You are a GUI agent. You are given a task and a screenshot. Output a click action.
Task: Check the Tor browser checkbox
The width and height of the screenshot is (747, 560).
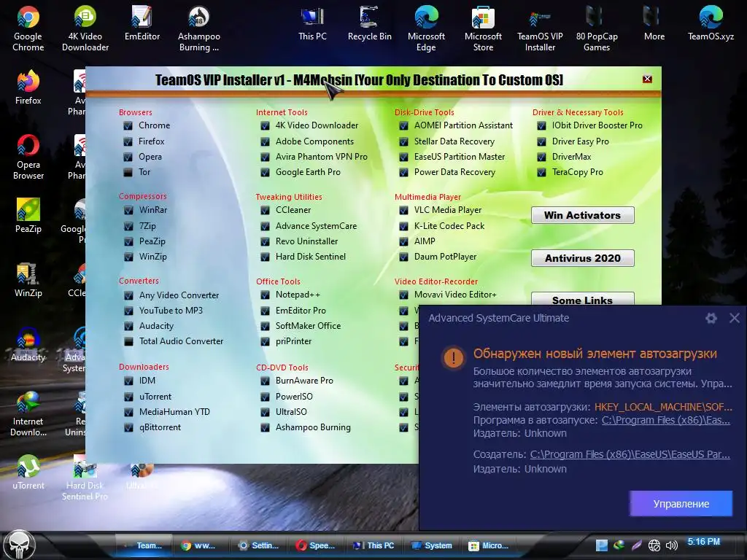(128, 172)
